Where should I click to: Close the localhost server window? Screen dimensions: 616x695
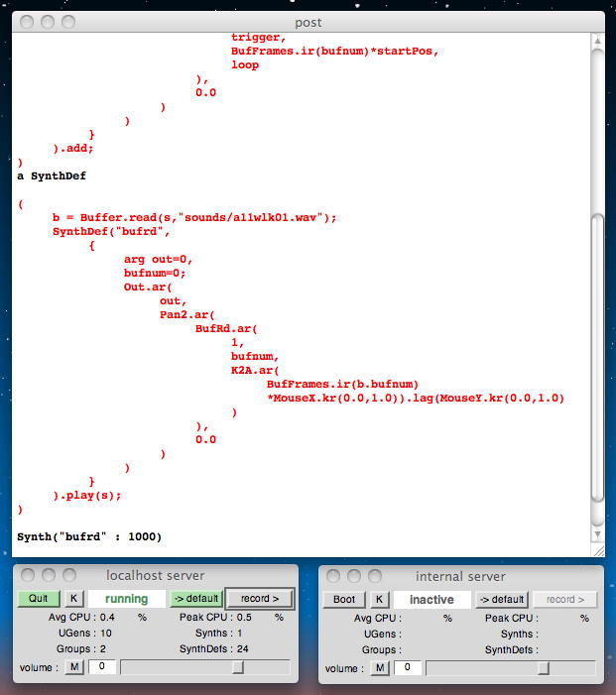click(28, 575)
